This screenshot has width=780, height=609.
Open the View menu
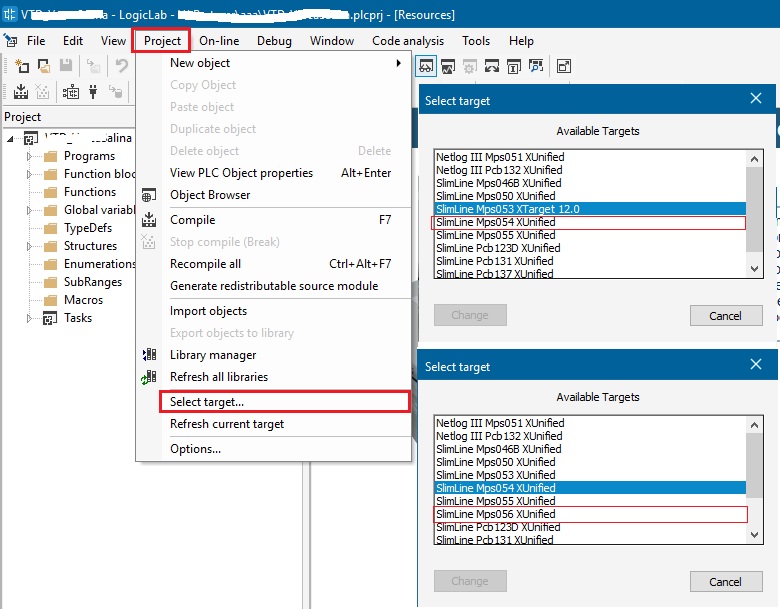pos(113,41)
